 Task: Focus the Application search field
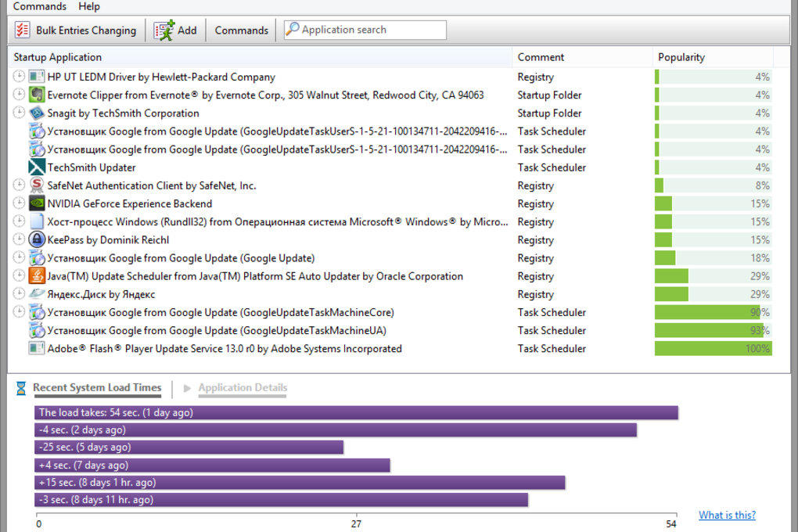[365, 30]
